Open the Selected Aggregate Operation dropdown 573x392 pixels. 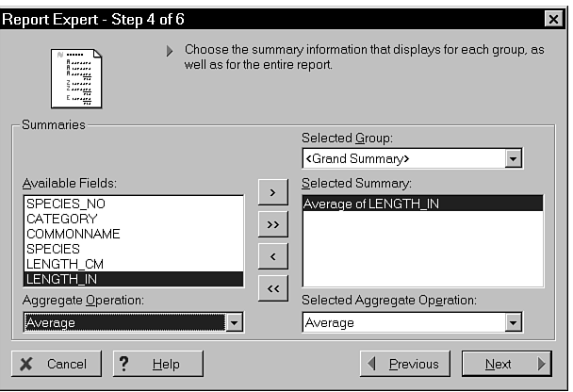pyautogui.click(x=513, y=322)
